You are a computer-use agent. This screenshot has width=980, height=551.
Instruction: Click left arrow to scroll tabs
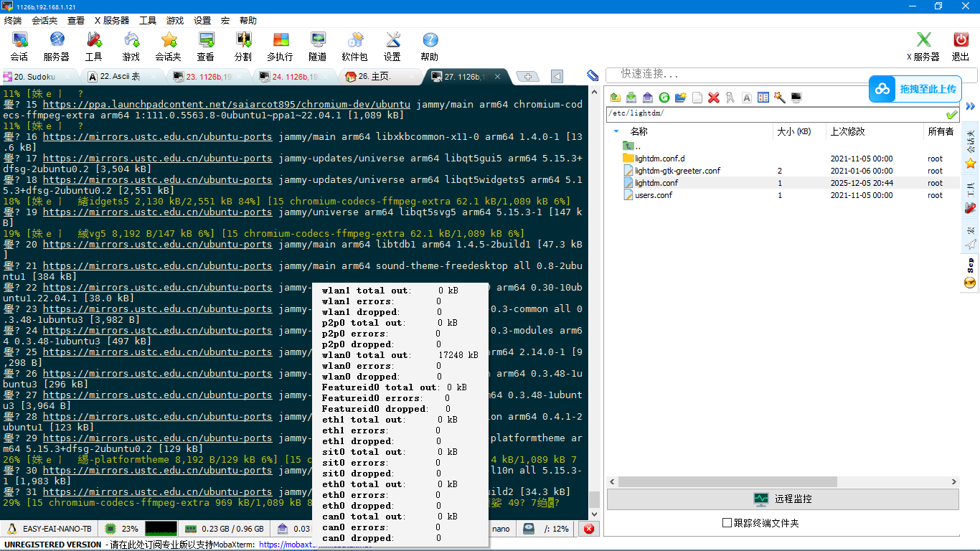[x=557, y=76]
